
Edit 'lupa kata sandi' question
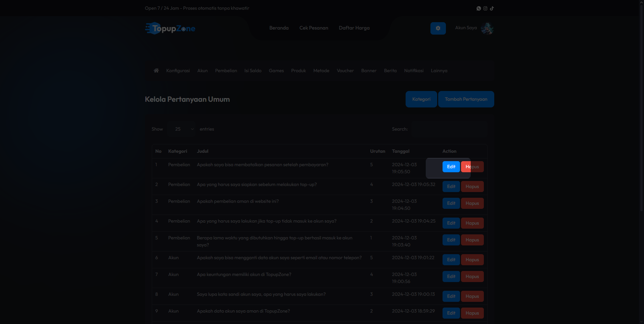(451, 296)
